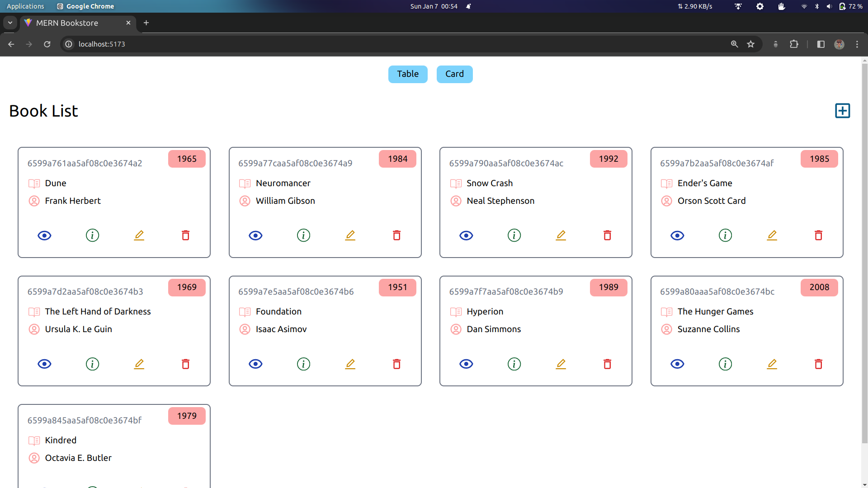
Task: Open the Applications menu
Action: [25, 6]
